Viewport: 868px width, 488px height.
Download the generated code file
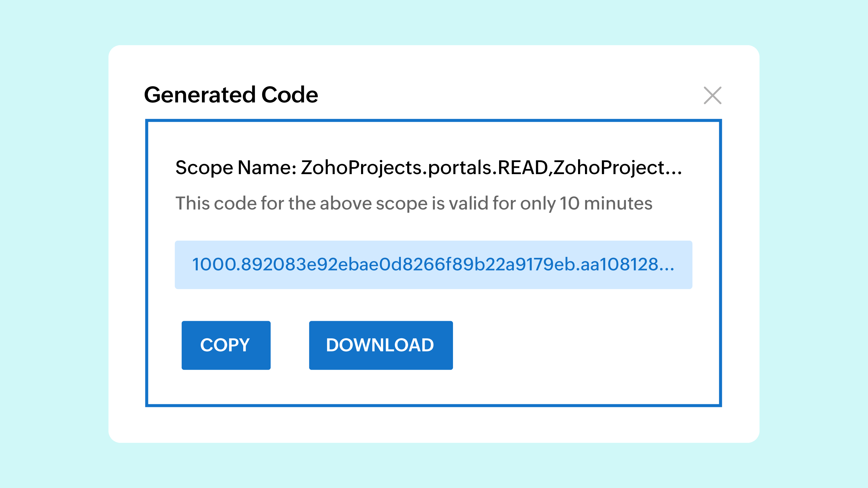click(x=381, y=345)
